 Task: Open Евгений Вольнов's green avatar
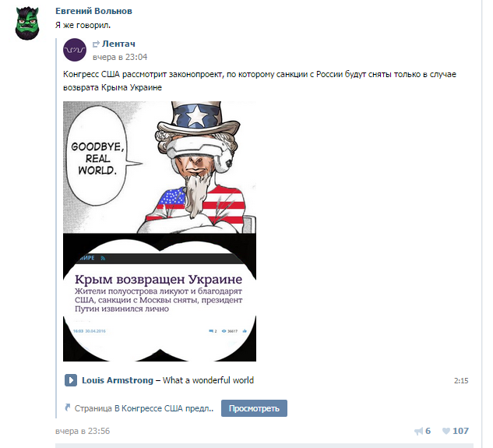pyautogui.click(x=27, y=23)
